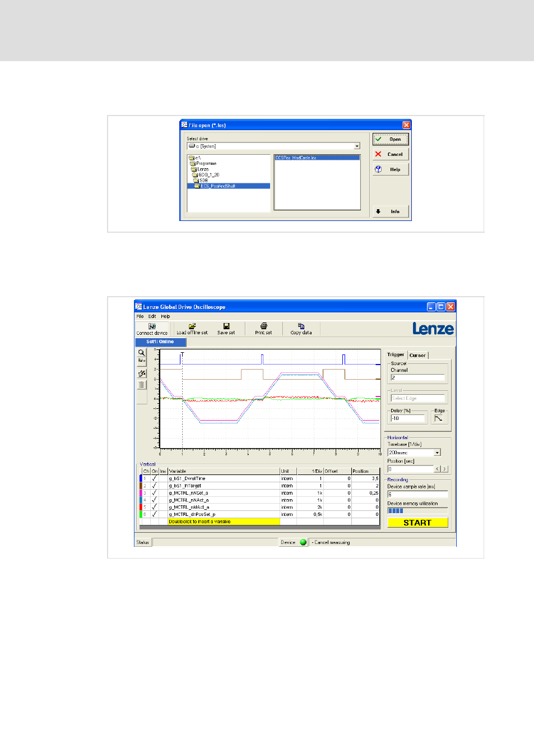The height and width of the screenshot is (756, 534).
Task: Select the Lenze folder in tree
Action: [200, 169]
